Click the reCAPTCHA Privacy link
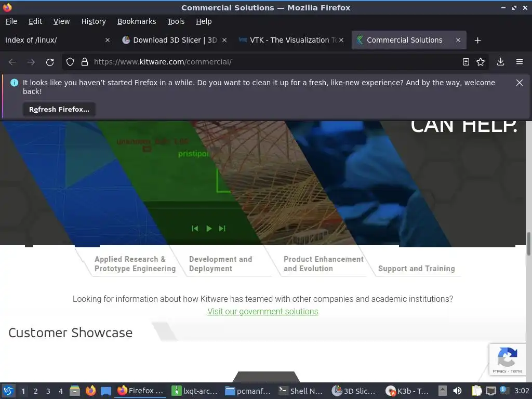 point(499,371)
